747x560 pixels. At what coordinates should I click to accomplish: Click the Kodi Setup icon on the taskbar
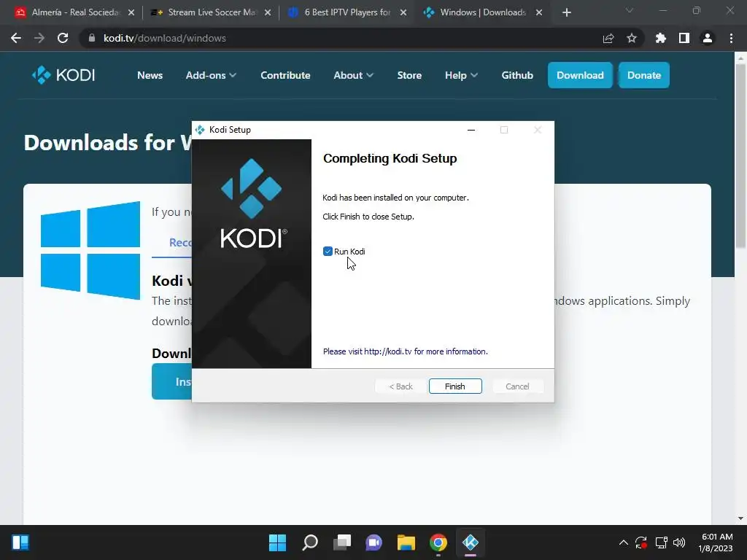[x=471, y=542]
